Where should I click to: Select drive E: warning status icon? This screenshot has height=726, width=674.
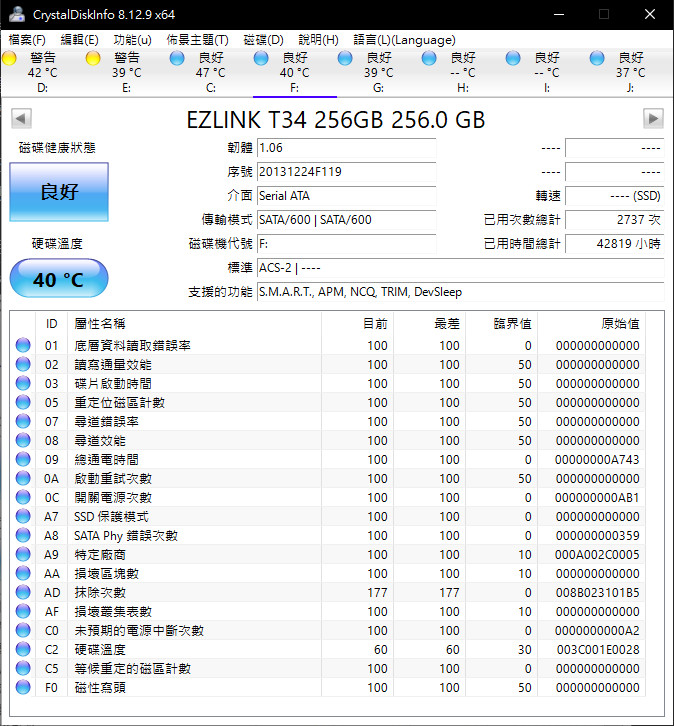point(93,58)
